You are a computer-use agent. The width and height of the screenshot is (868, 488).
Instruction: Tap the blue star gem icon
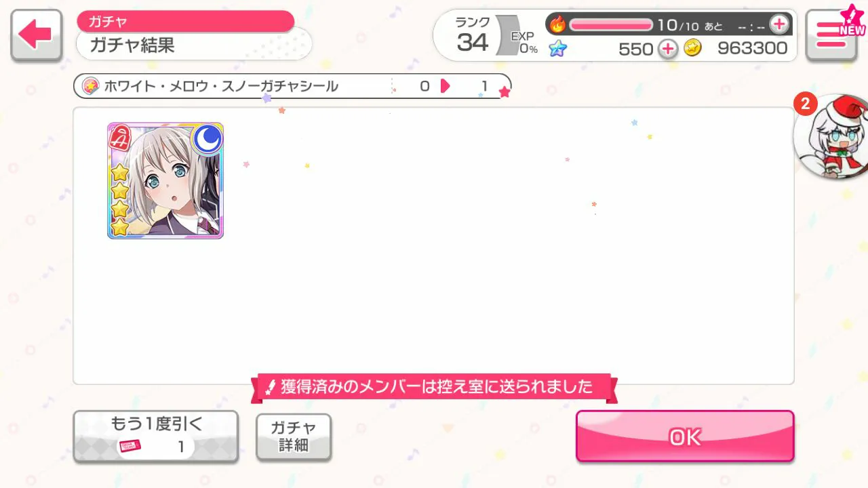[x=557, y=48]
